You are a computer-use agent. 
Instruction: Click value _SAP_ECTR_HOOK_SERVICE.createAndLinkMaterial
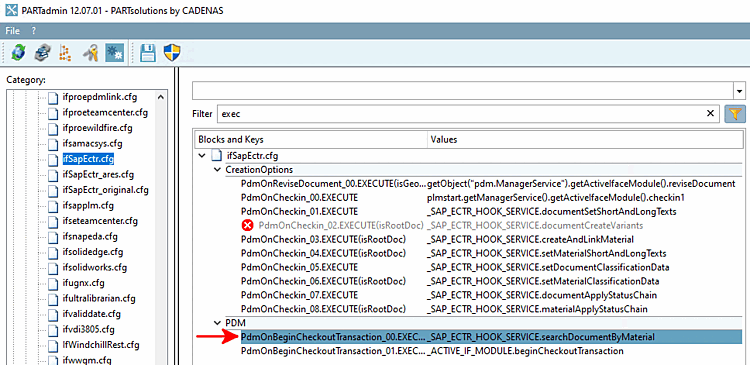pos(530,239)
